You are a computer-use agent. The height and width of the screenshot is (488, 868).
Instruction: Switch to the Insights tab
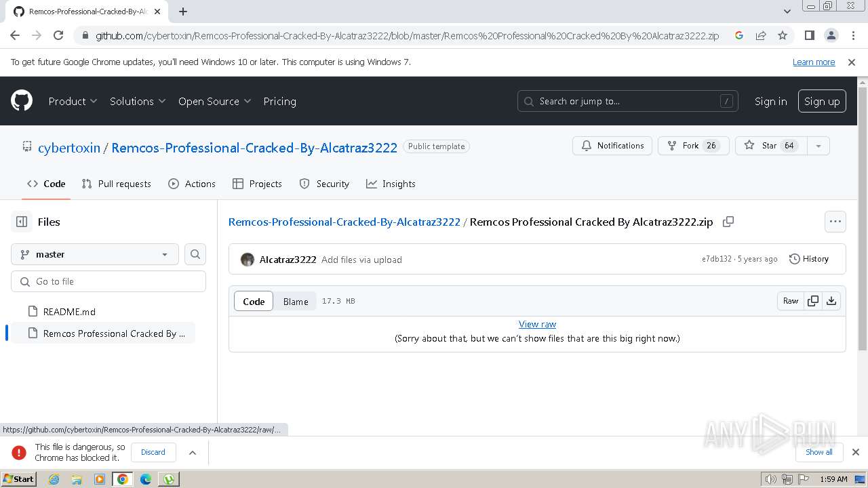[x=391, y=184]
